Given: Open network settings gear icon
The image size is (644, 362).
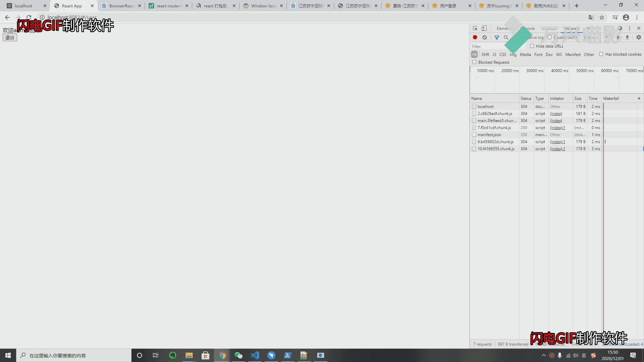Looking at the screenshot, I should [x=639, y=38].
